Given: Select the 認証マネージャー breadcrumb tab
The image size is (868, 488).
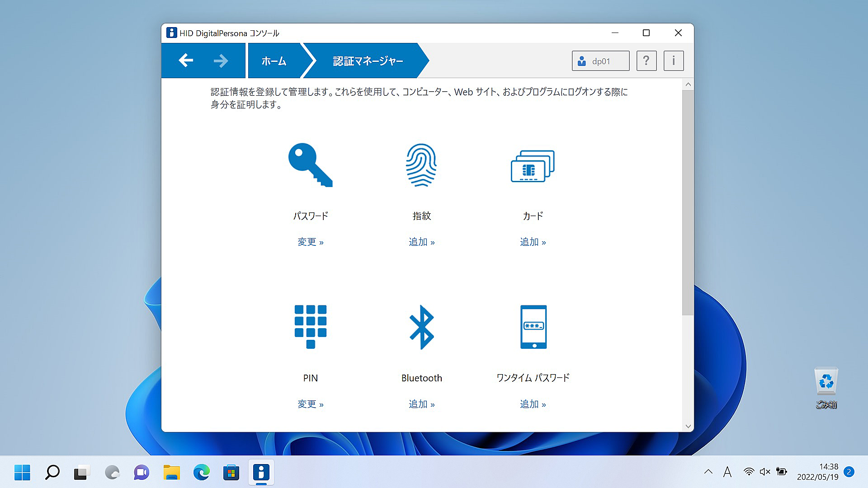Looking at the screenshot, I should (368, 61).
